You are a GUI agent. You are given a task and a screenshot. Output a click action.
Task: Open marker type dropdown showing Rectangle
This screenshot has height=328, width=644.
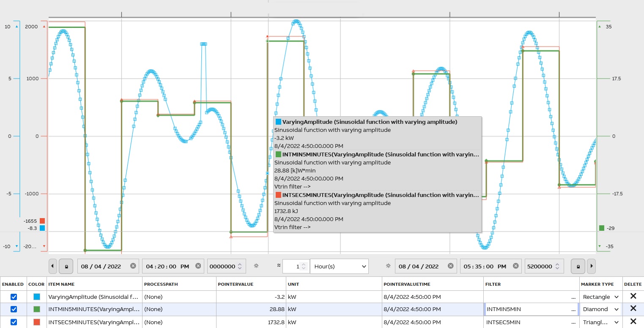tap(601, 297)
